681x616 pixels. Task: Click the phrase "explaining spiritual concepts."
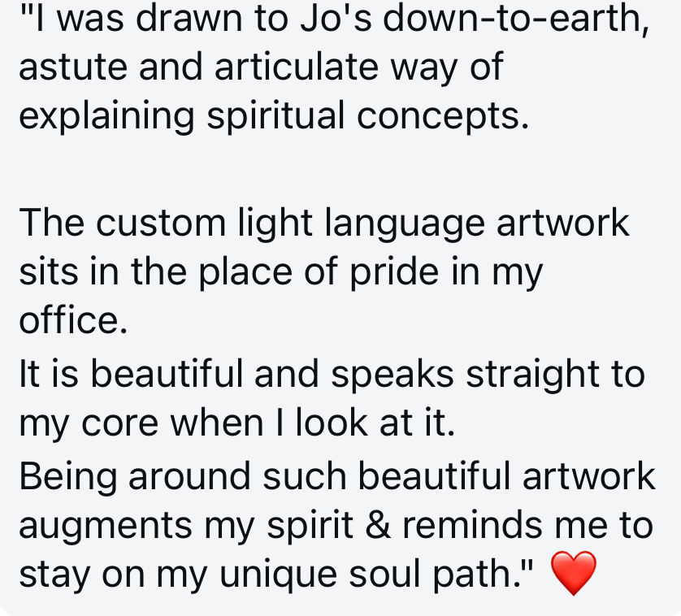coord(274,116)
